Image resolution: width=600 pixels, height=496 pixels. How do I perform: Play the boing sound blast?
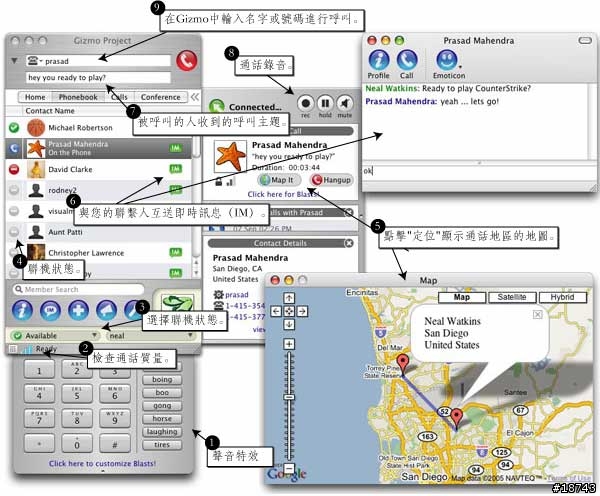pyautogui.click(x=162, y=379)
